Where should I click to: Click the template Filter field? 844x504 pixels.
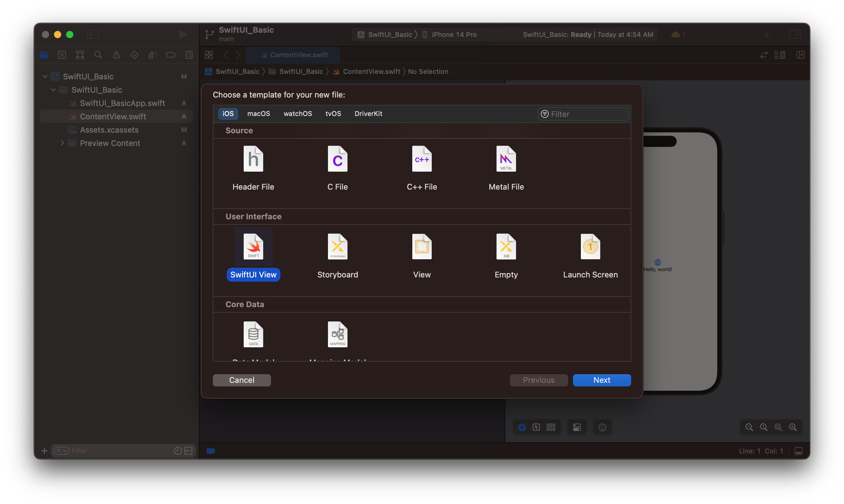click(583, 114)
